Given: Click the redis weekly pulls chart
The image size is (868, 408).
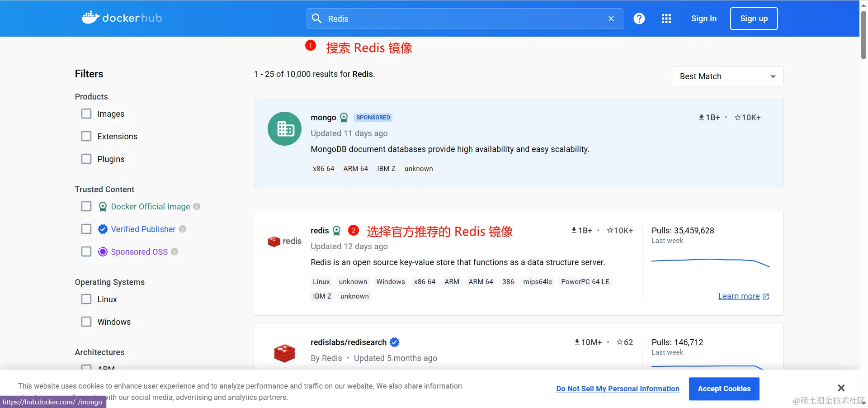Looking at the screenshot, I should pos(710,262).
